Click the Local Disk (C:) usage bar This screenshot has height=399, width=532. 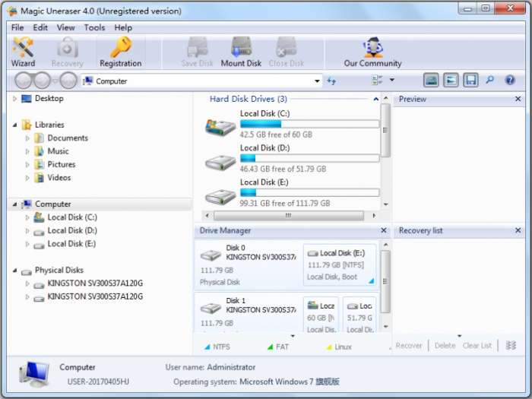tap(309, 124)
